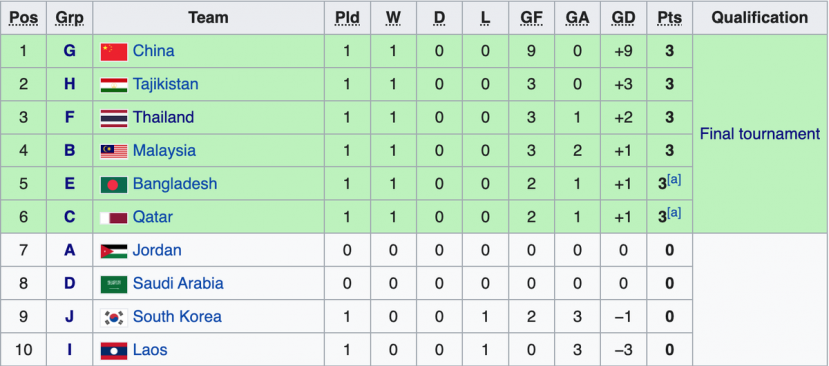
Task: Open the Tajikistan team link
Action: pyautogui.click(x=165, y=84)
